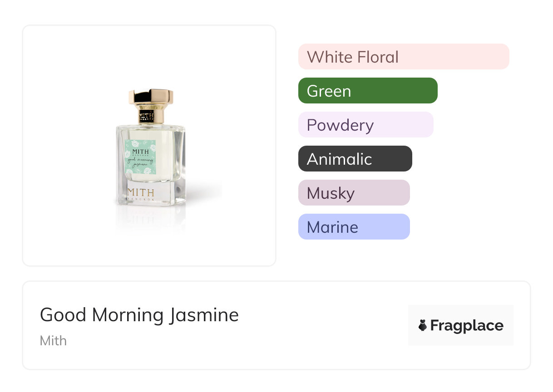Pick the dark Animalic accord bar
The width and height of the screenshot is (553, 392).
click(355, 159)
